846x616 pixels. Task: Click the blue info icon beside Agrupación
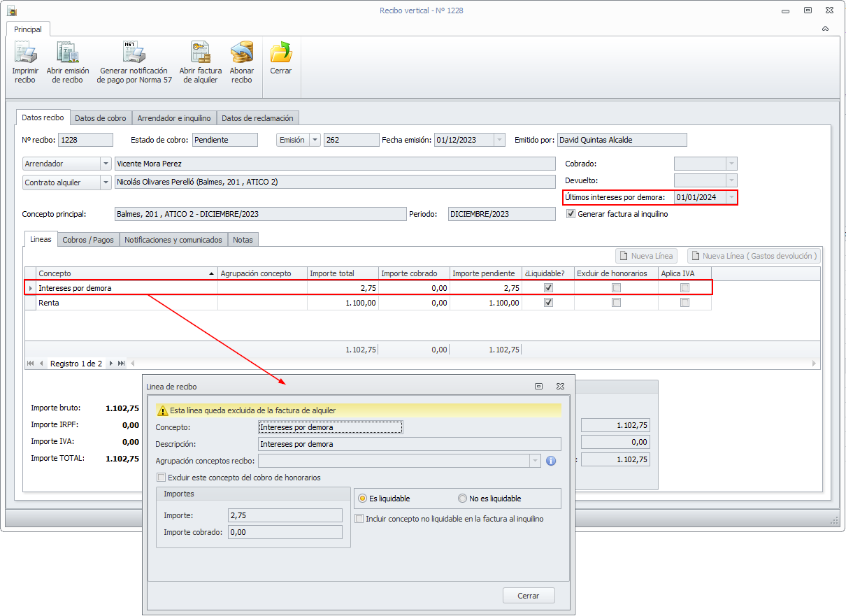(551, 461)
